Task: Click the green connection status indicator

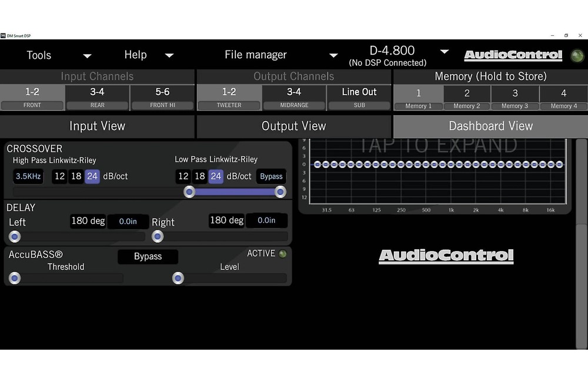Action: [x=577, y=56]
